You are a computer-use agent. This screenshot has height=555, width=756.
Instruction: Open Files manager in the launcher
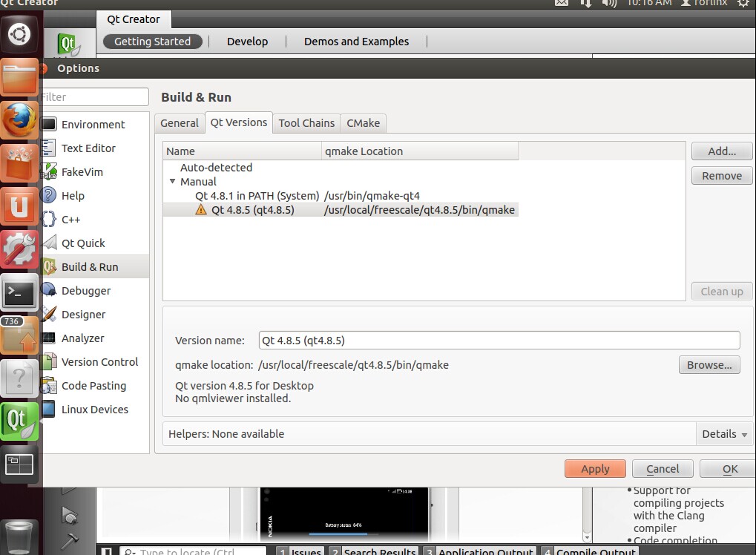(19, 77)
